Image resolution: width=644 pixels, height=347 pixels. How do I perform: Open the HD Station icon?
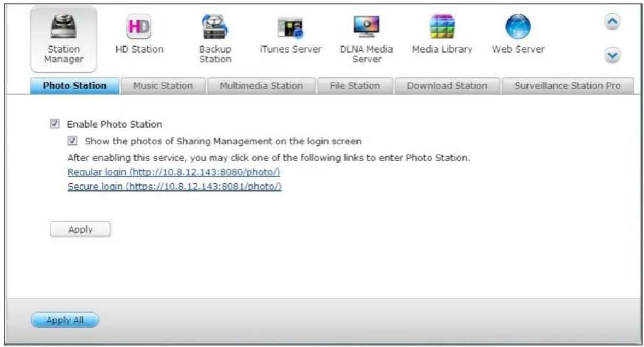point(139,27)
